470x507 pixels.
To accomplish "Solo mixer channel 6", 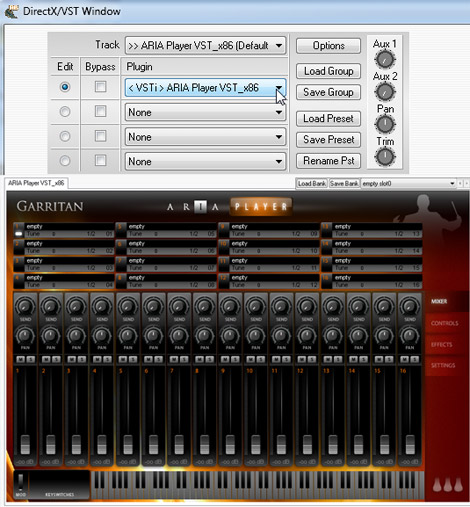I will pos(158,359).
